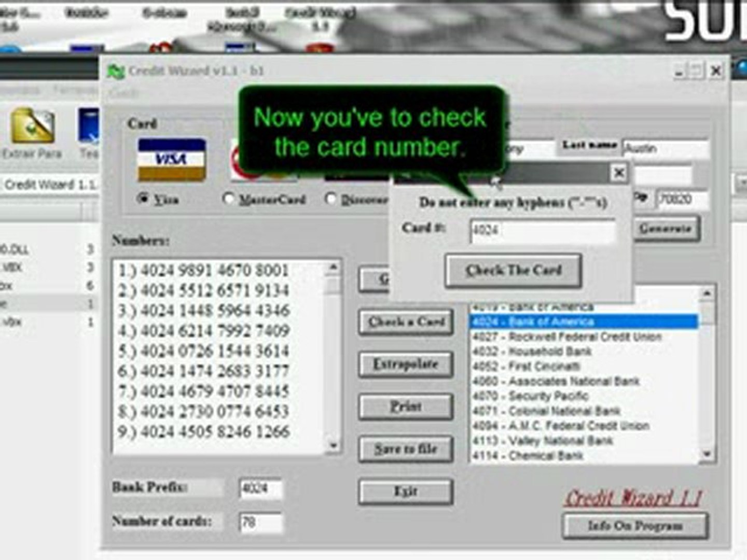Click the bank list scroll down arrow

pos(706,454)
